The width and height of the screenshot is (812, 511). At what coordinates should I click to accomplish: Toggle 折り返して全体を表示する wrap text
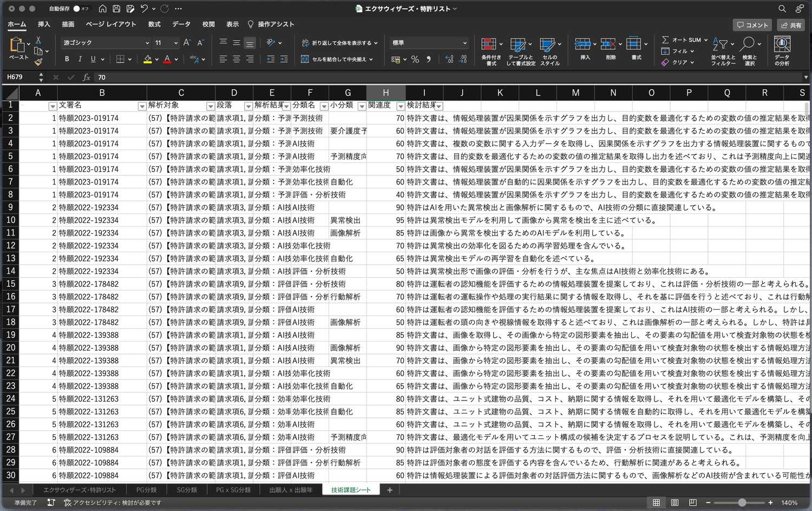click(339, 43)
